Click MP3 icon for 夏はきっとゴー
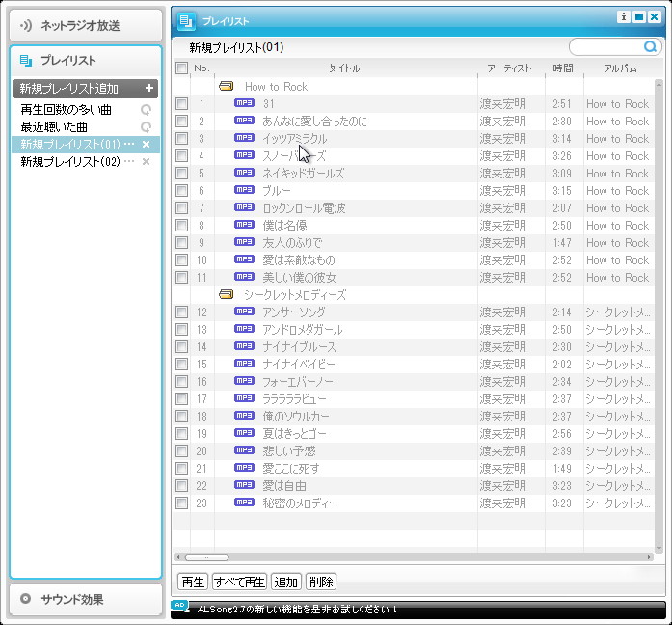Image resolution: width=672 pixels, height=625 pixels. pyautogui.click(x=244, y=432)
